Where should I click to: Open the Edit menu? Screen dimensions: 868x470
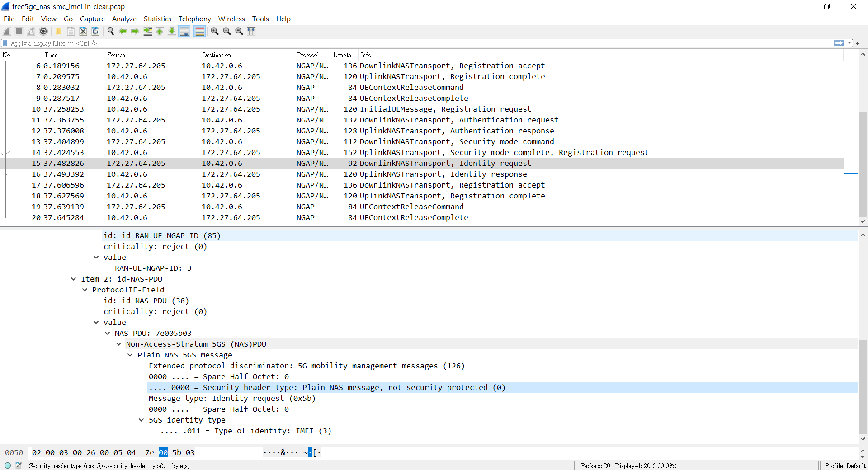pyautogui.click(x=28, y=19)
